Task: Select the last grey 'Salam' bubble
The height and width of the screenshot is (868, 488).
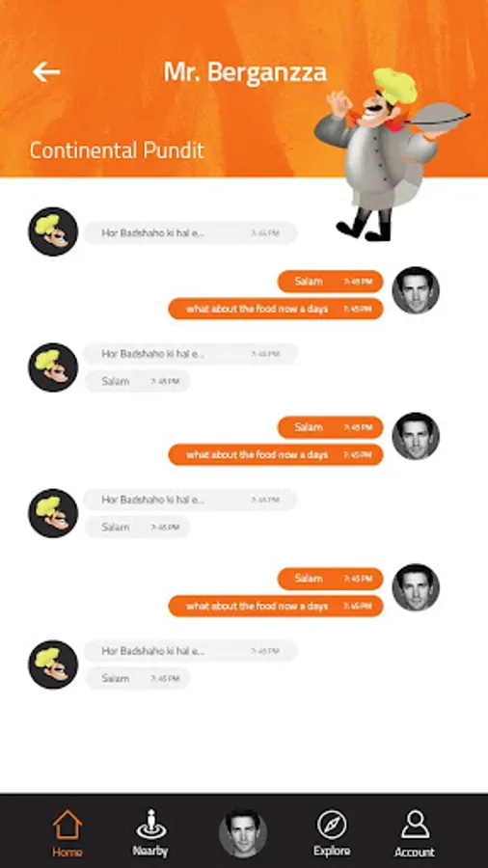Action: 137,678
